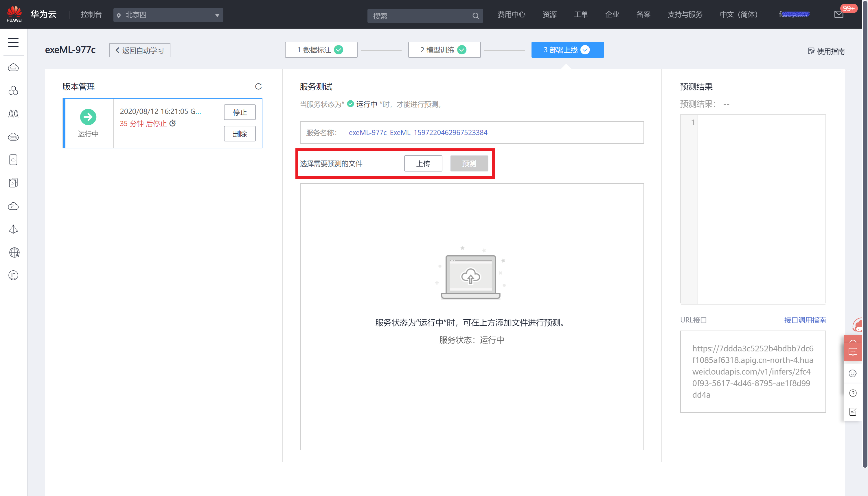Viewport: 868px width, 496px height.
Task: Switch to the 1 数据标注 step
Action: [321, 50]
